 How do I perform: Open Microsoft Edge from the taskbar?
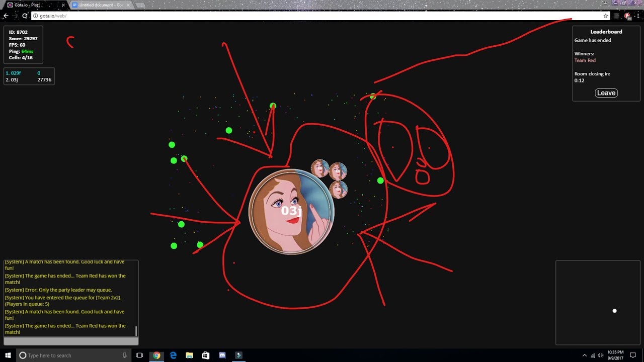tap(173, 355)
